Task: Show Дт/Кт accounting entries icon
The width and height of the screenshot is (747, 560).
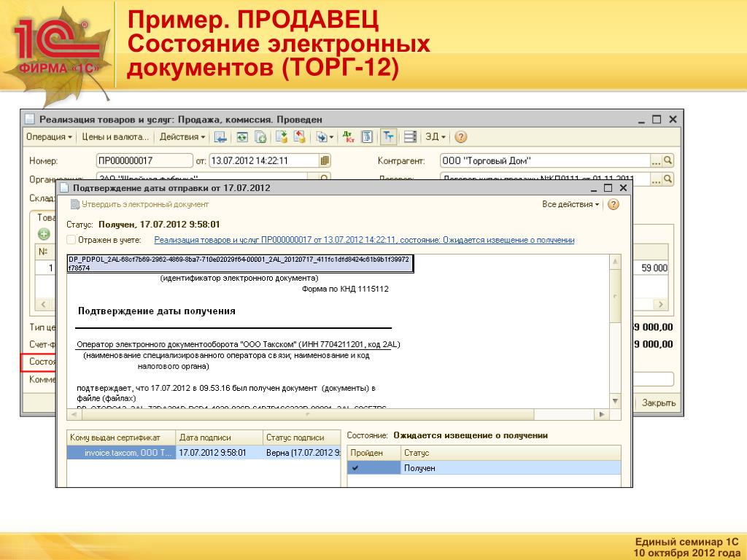Action: click(348, 137)
